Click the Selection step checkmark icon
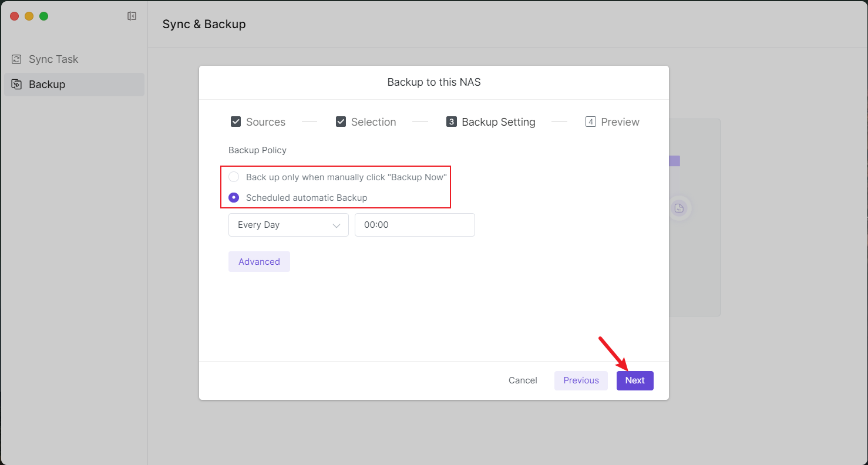The image size is (868, 465). click(x=341, y=122)
